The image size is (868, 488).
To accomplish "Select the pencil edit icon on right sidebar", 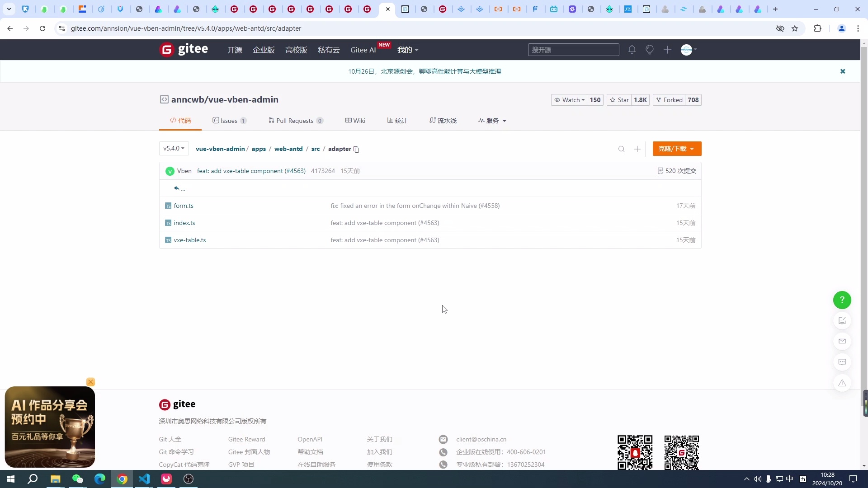I will coord(842,320).
